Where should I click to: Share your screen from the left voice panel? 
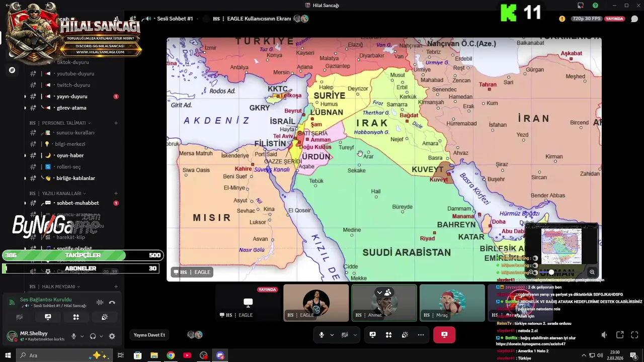coord(48,317)
